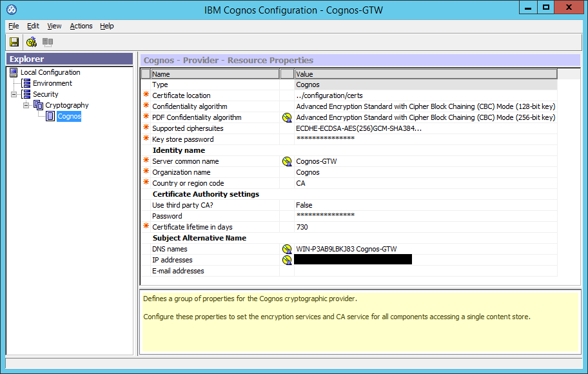Select the highlighted Cognos tree label
The width and height of the screenshot is (588, 374).
(69, 116)
